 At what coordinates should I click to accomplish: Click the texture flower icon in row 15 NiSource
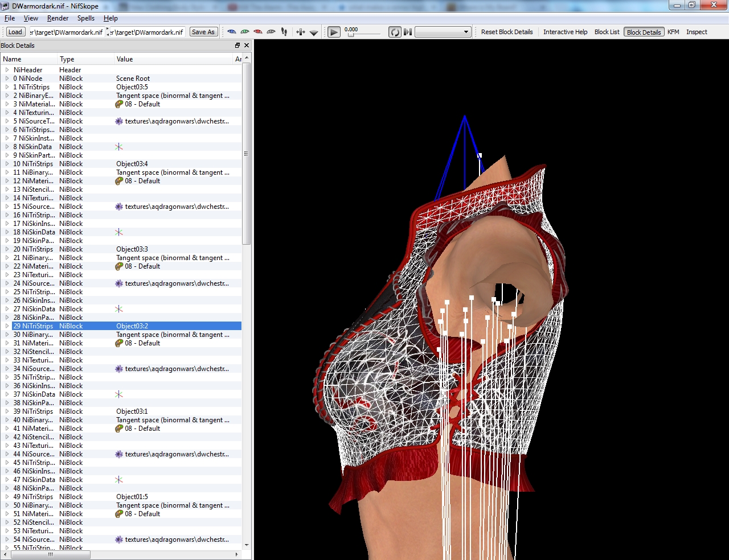pyautogui.click(x=119, y=207)
